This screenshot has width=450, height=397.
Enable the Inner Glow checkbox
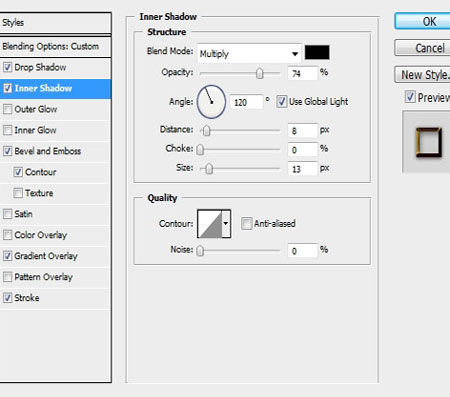(7, 130)
